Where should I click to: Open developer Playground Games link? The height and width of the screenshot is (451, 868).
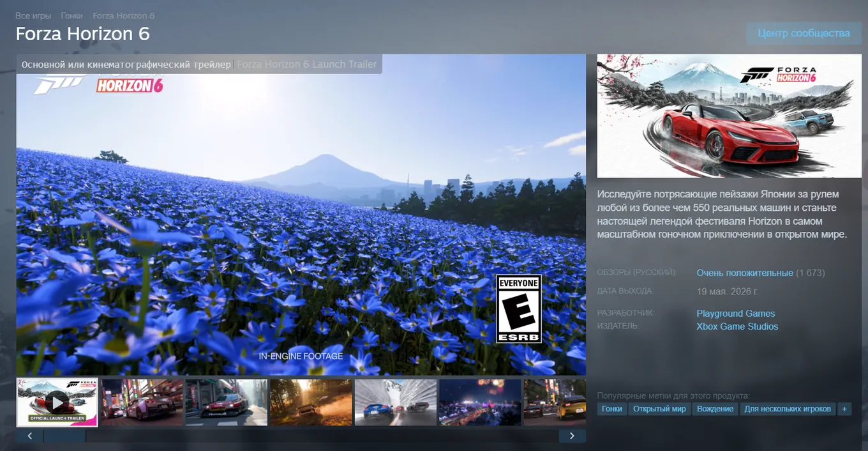tap(736, 314)
